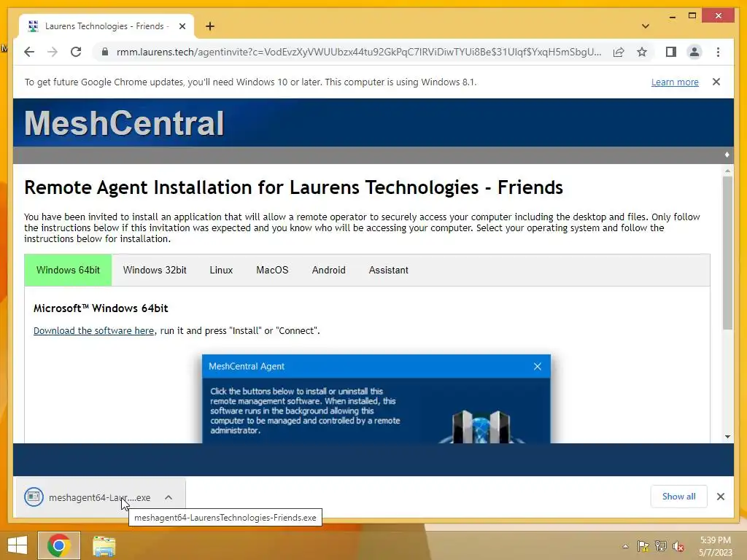Open File Explorer from the taskbar

(104, 546)
